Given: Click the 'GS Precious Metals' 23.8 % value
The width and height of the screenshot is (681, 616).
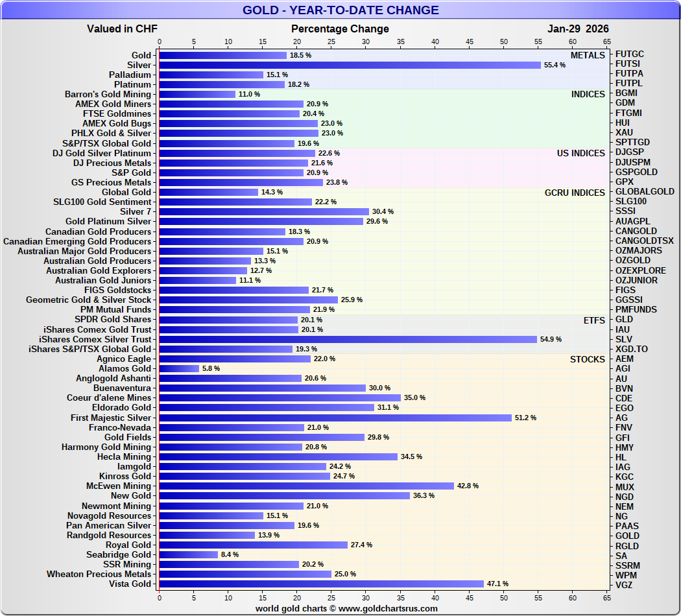Looking at the screenshot, I should [337, 182].
